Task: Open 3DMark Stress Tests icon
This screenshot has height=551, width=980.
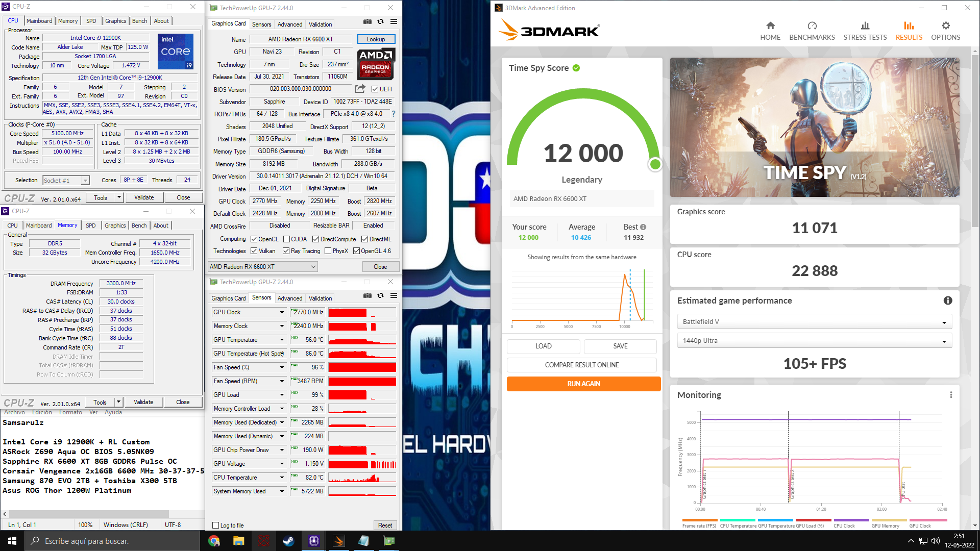Action: coord(865,26)
